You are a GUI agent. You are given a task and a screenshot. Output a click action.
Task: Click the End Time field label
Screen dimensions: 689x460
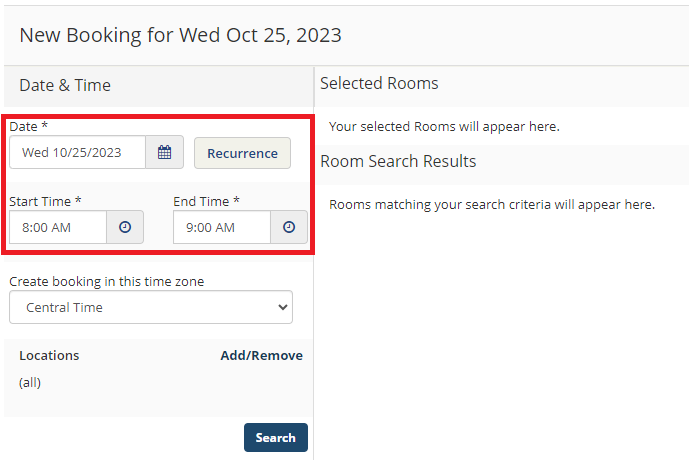[x=207, y=201]
